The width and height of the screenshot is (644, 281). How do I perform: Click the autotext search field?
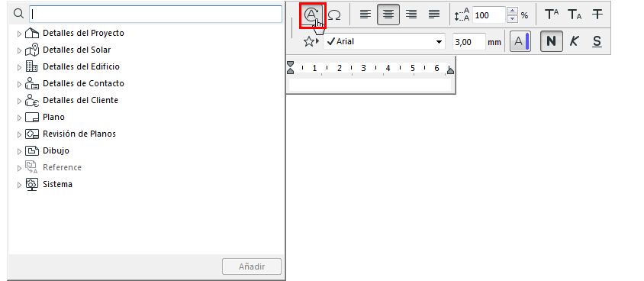pyautogui.click(x=156, y=14)
